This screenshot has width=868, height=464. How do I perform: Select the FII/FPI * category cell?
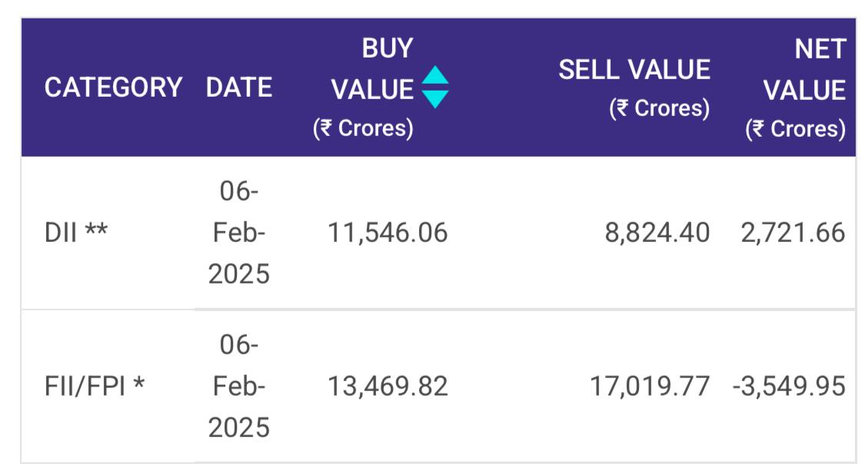click(x=95, y=386)
